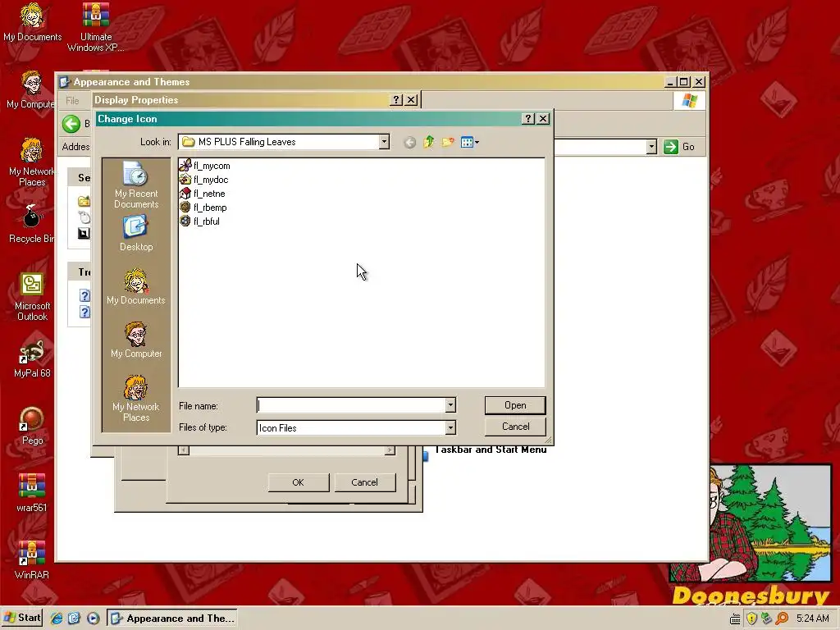Screen dimensions: 840x630
Task: Select the fl_rbful icon file
Action: pos(199,221)
